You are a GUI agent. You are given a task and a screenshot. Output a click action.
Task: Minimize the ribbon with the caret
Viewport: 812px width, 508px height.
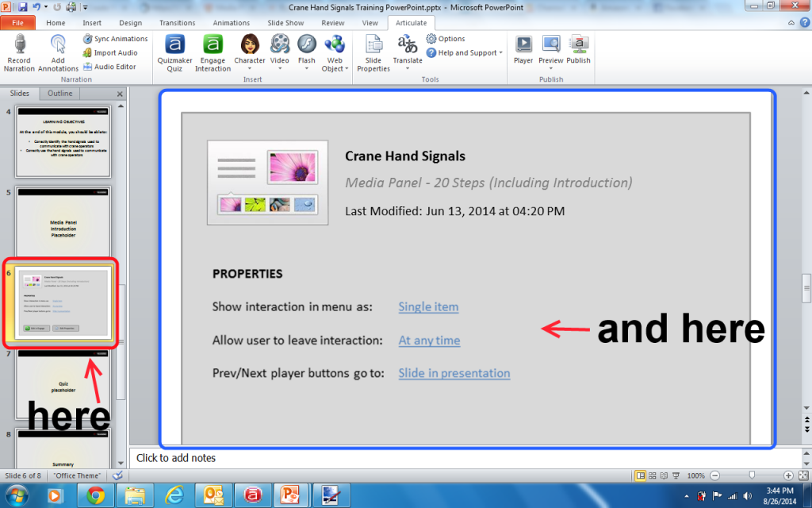[x=791, y=23]
